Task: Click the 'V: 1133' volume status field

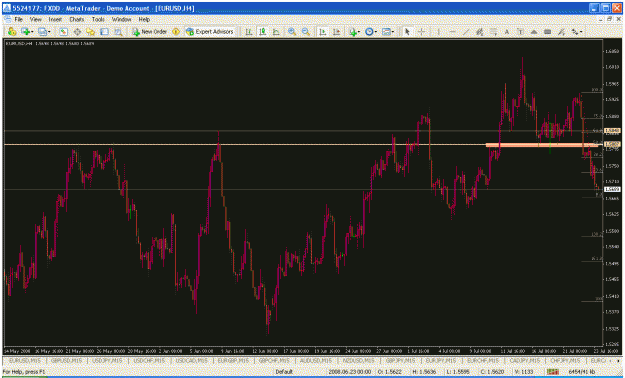Action: tap(524, 372)
